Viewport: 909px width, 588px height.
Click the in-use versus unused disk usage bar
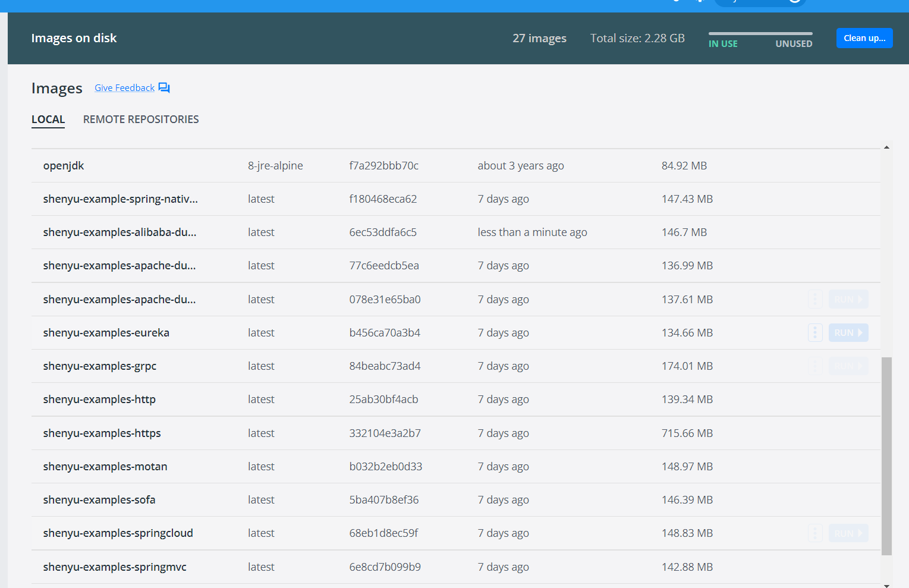(x=760, y=33)
